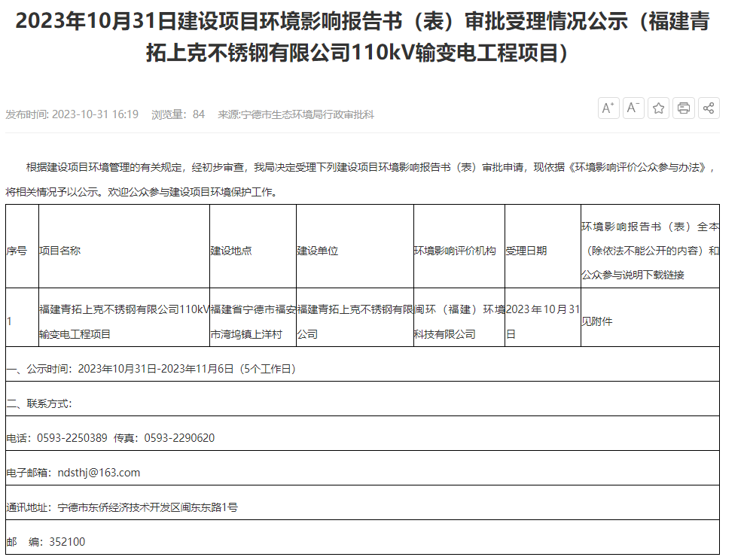Click acceptance date 2023年10月31日 cell
The image size is (747, 560).
tap(543, 317)
